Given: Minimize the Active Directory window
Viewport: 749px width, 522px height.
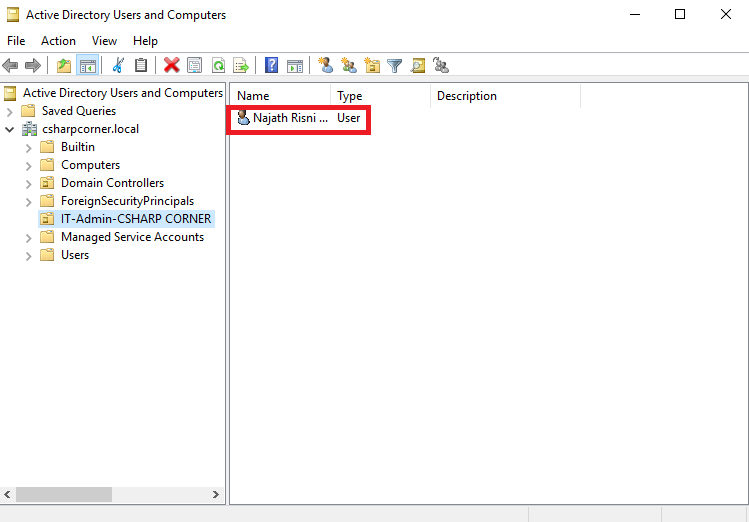Looking at the screenshot, I should tap(635, 14).
